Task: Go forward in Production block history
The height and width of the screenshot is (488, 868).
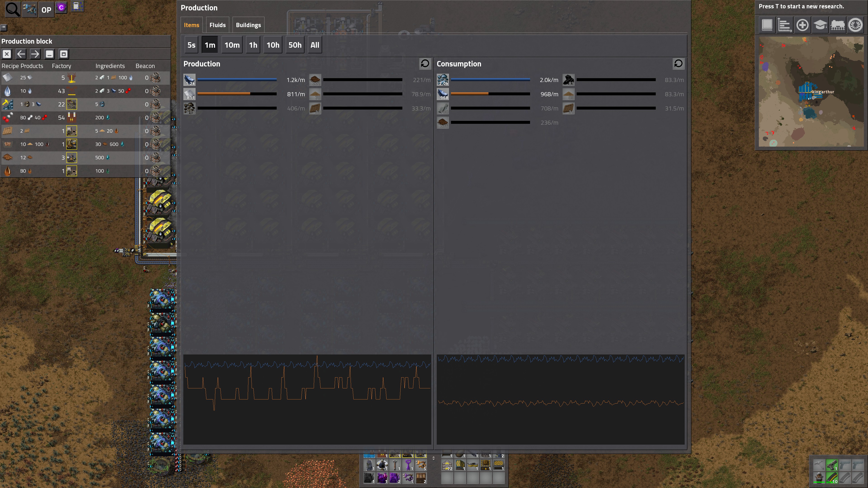Action: point(35,54)
